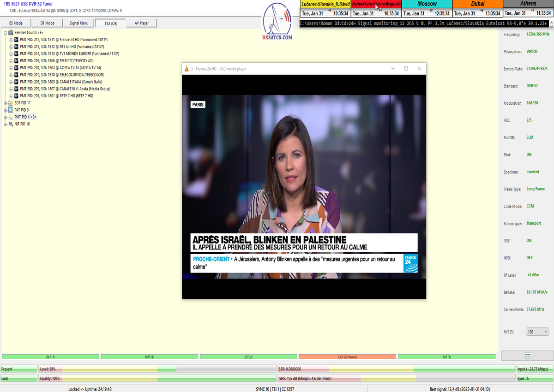Click the SDT PID 17 table icon
554x392 pixels.
click(x=11, y=103)
